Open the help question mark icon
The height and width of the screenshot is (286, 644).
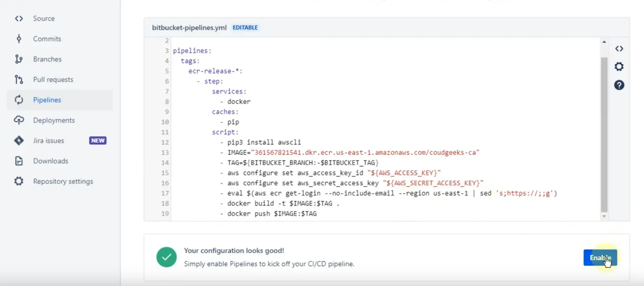(619, 85)
